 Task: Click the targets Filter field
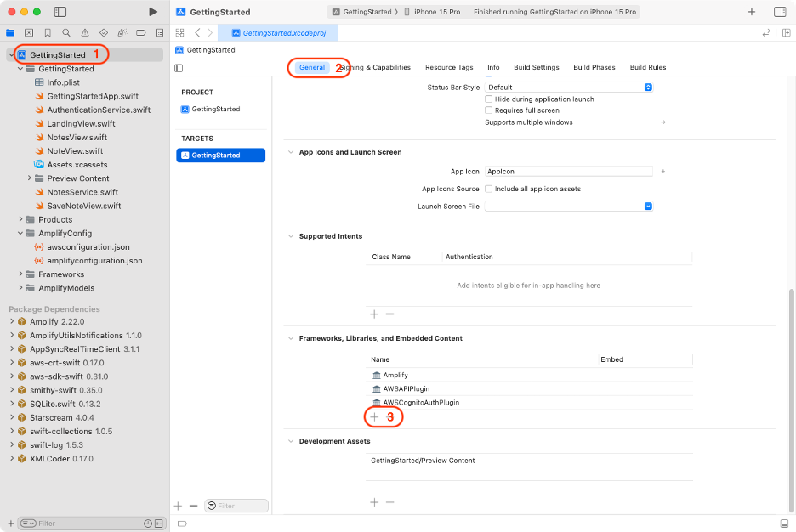236,506
